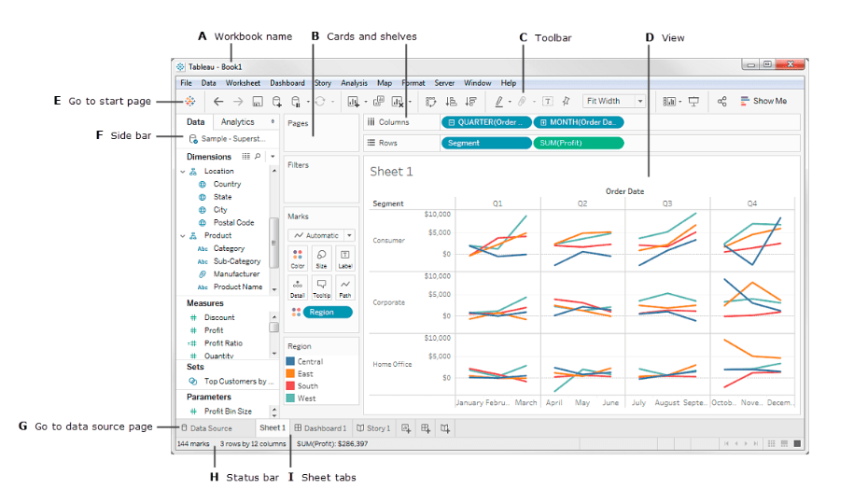The height and width of the screenshot is (489, 868).
Task: Open the Path card in Marks
Action: pyautogui.click(x=345, y=288)
